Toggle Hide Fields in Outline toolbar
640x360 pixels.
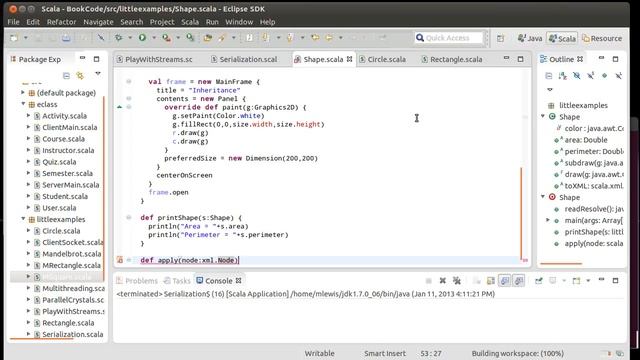point(576,76)
